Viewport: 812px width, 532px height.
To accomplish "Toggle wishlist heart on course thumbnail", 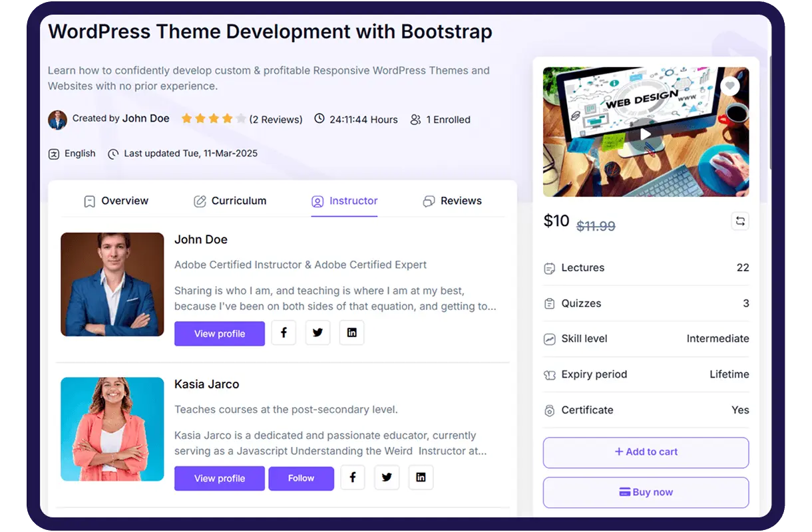I will (x=730, y=86).
